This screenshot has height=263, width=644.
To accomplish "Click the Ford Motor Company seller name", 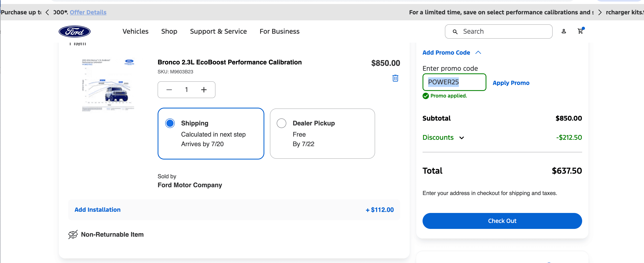I will (190, 185).
